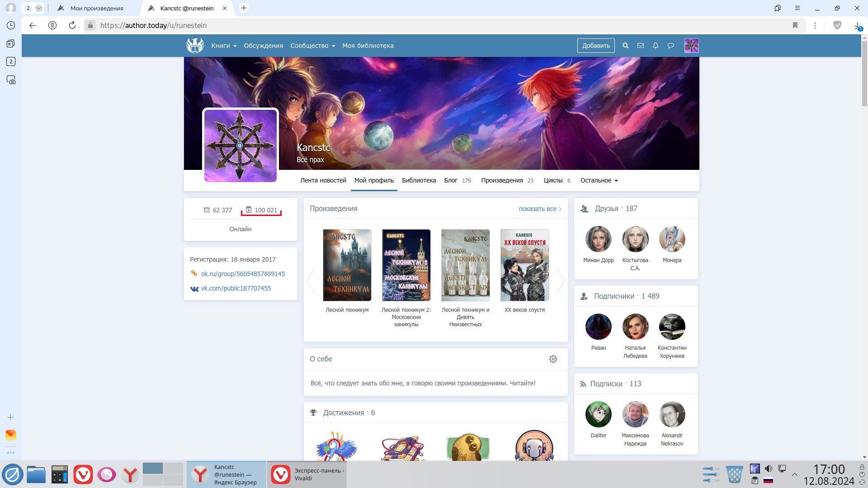
Task: Open the site search magnifier icon
Action: pyautogui.click(x=626, y=46)
